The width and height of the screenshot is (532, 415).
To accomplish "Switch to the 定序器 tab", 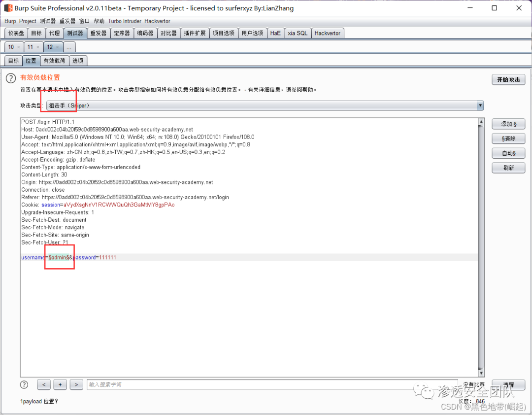I will (x=122, y=34).
